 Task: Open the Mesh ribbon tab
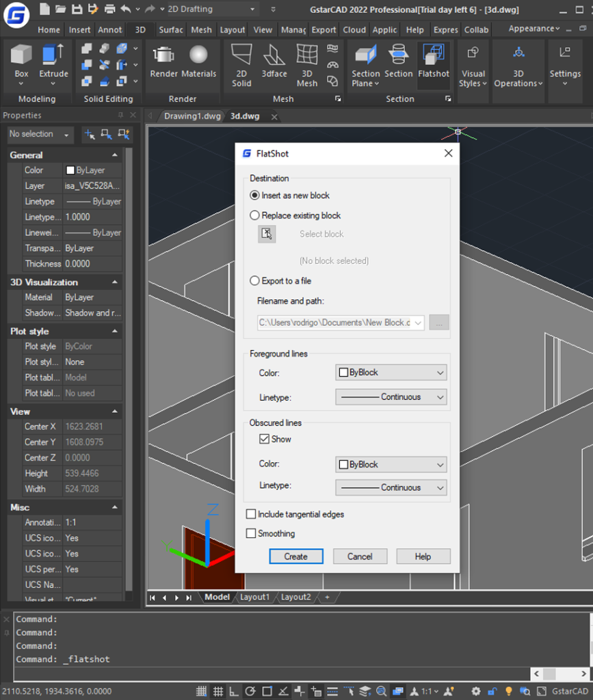201,30
